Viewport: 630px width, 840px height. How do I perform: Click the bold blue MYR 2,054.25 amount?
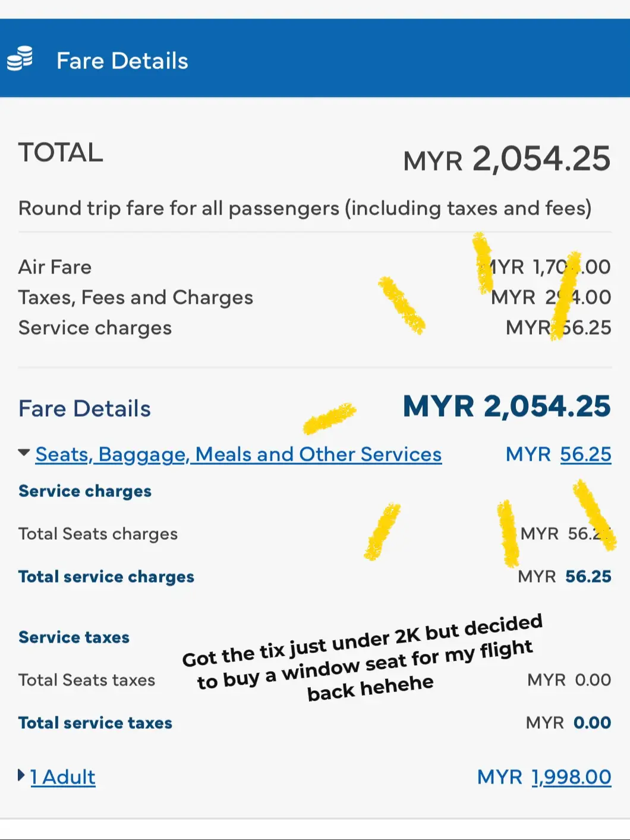click(506, 407)
